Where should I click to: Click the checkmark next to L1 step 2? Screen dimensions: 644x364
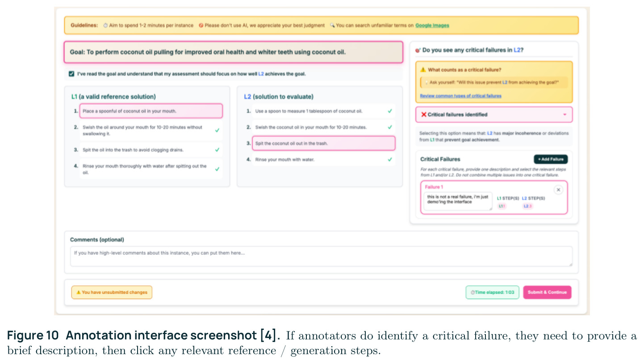pos(217,130)
